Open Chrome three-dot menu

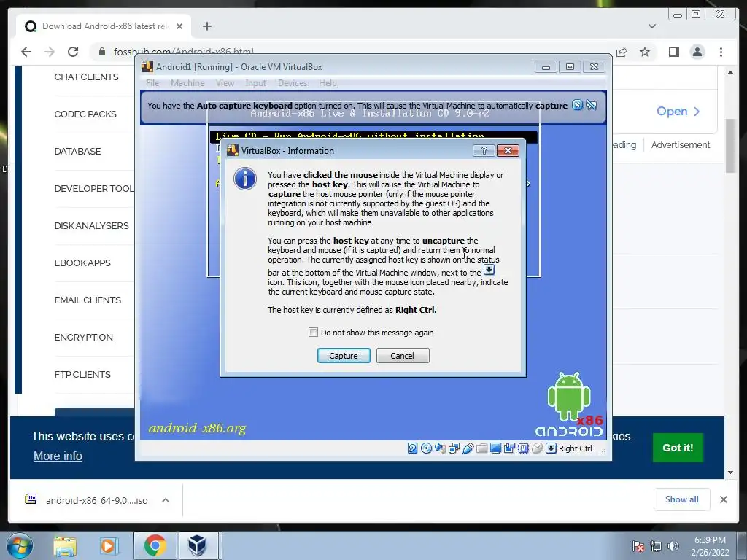coord(721,52)
